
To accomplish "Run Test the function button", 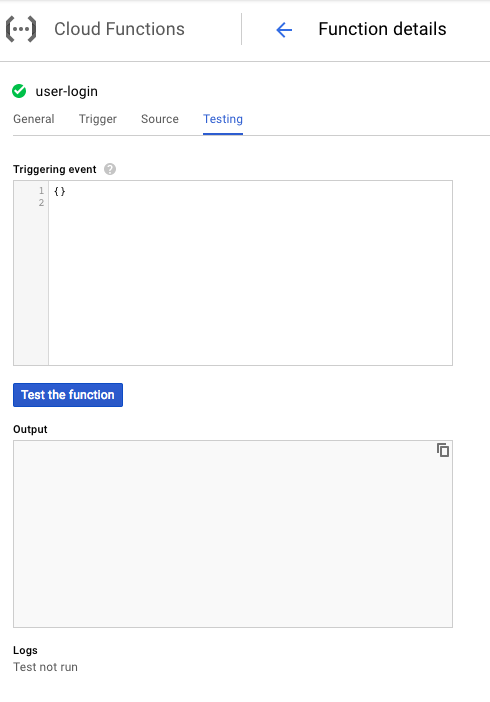I will click(68, 395).
